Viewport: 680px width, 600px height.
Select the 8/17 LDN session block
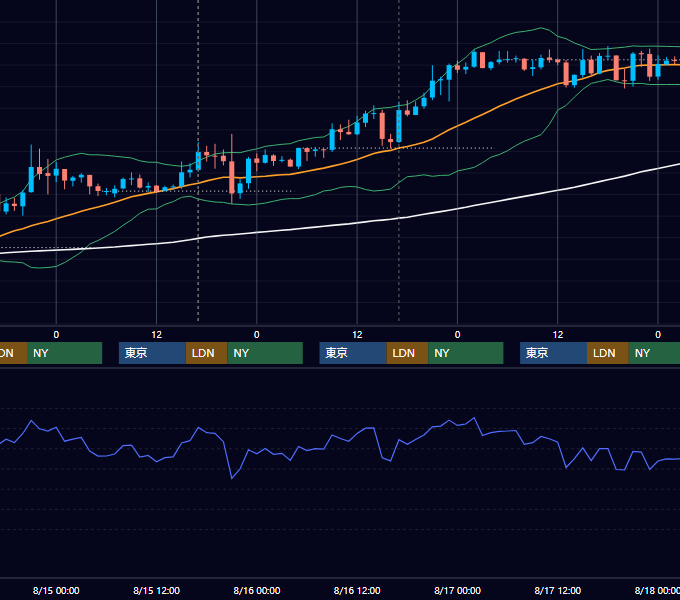click(608, 353)
